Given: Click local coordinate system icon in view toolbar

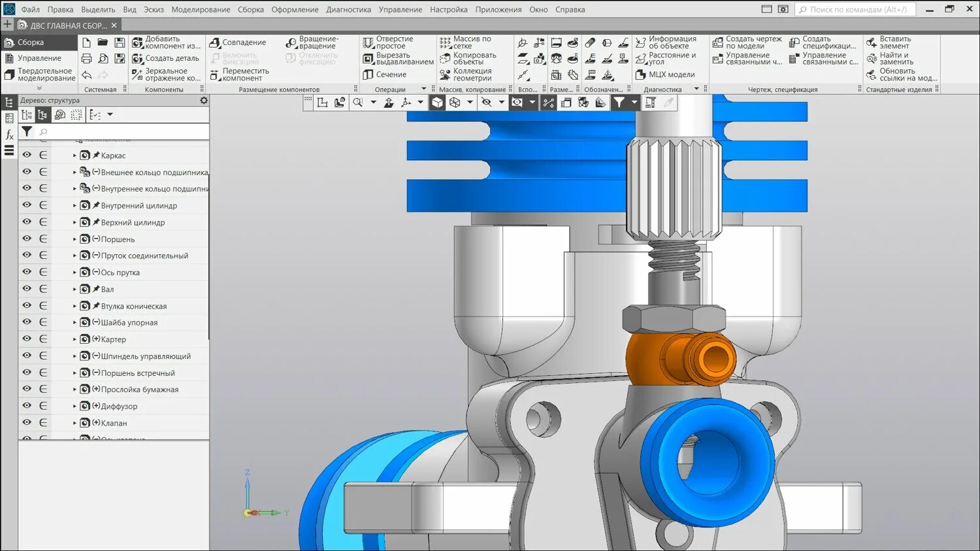Looking at the screenshot, I should pos(322,103).
